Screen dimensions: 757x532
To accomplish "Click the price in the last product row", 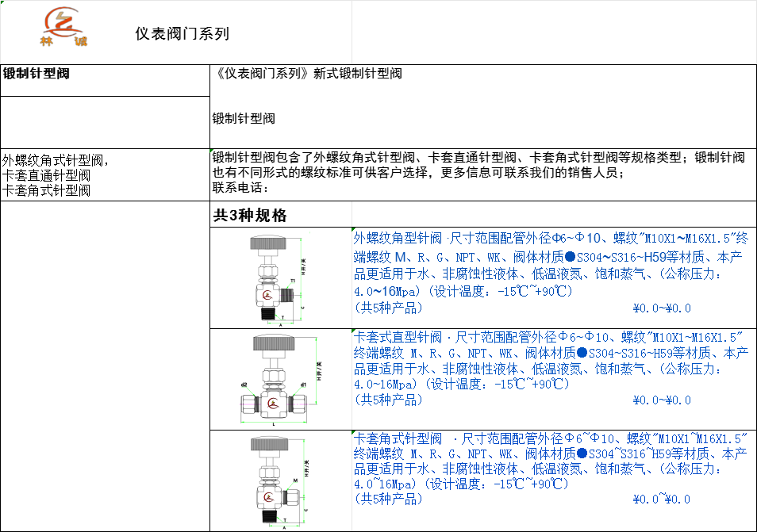I will pyautogui.click(x=661, y=499).
